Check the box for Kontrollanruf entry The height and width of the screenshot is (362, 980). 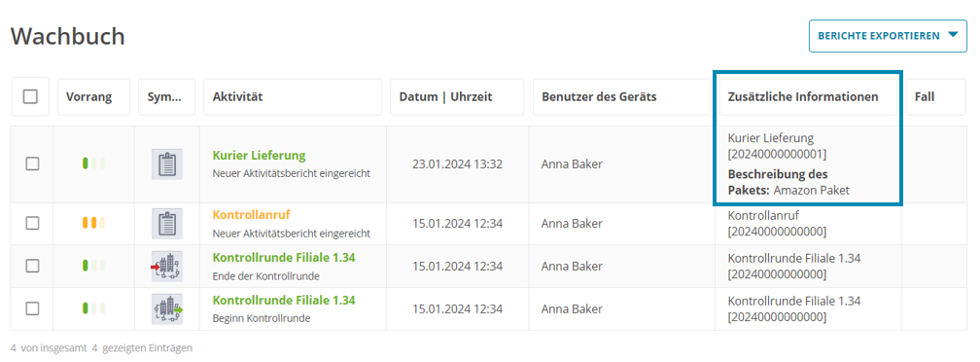(32, 223)
